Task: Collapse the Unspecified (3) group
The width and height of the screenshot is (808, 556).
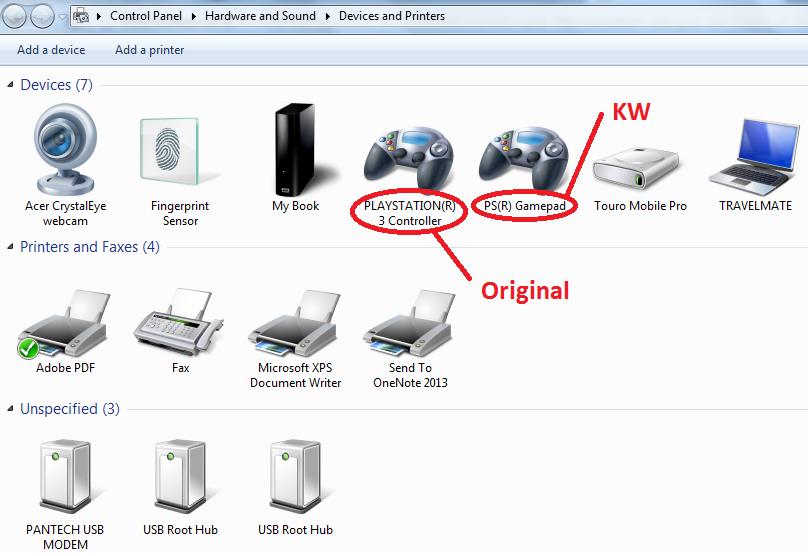Action: (10, 409)
